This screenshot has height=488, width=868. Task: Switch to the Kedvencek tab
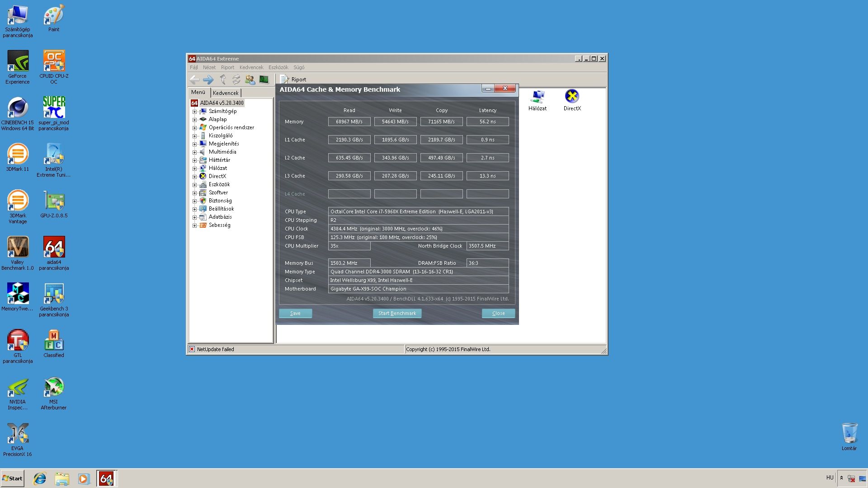point(226,93)
